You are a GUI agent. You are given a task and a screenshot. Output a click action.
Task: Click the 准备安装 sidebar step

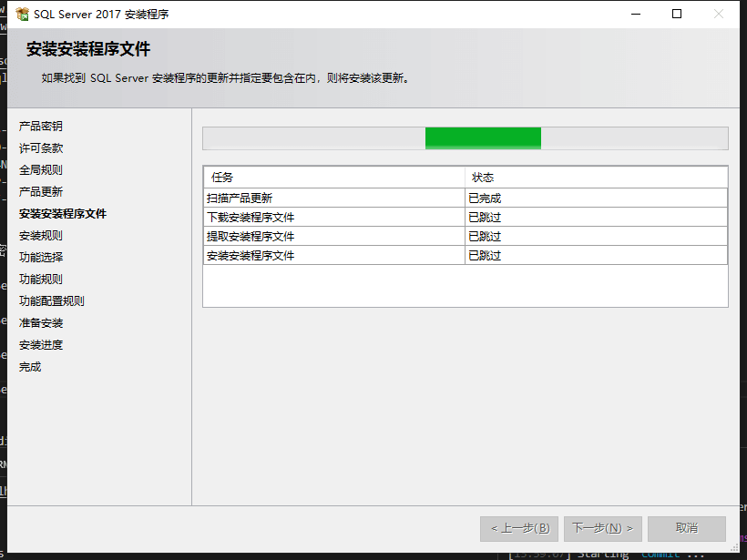[41, 323]
